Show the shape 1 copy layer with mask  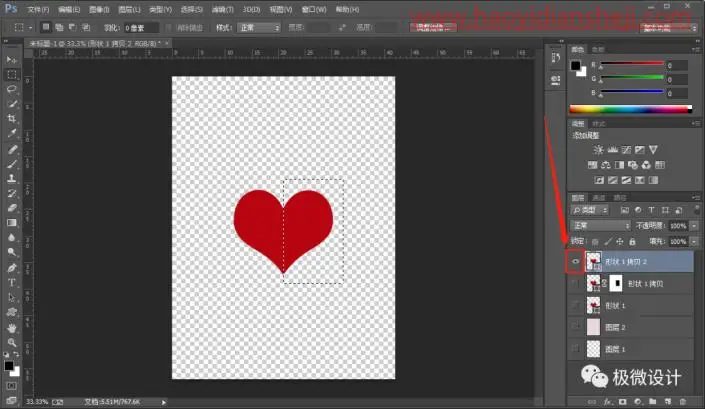point(576,284)
